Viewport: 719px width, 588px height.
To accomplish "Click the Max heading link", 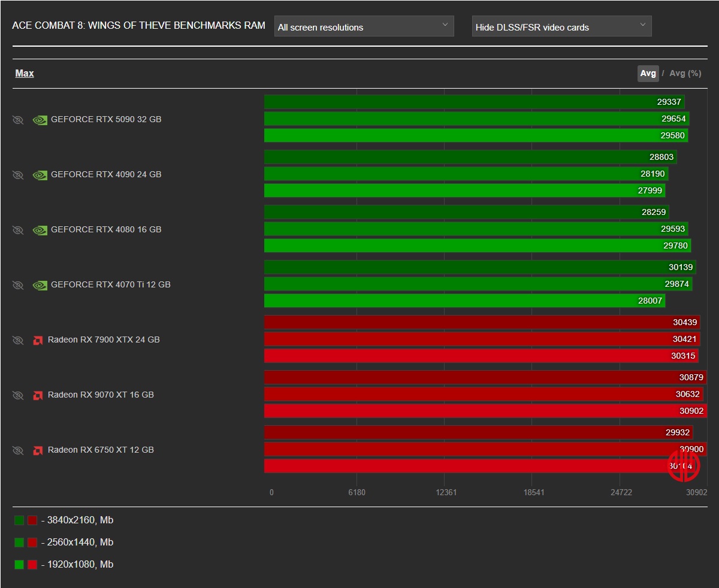I will coord(25,73).
